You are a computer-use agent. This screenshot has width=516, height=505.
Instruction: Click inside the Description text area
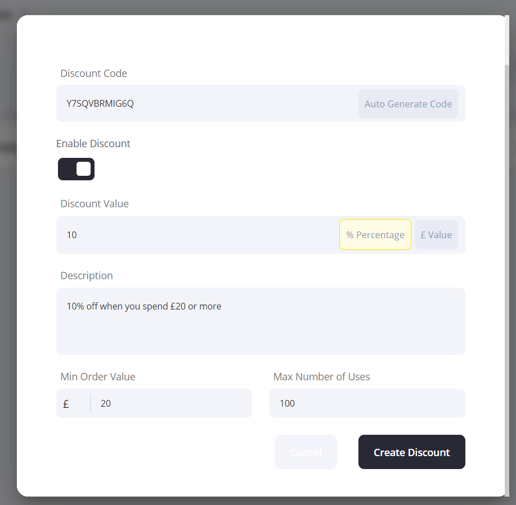(x=261, y=321)
